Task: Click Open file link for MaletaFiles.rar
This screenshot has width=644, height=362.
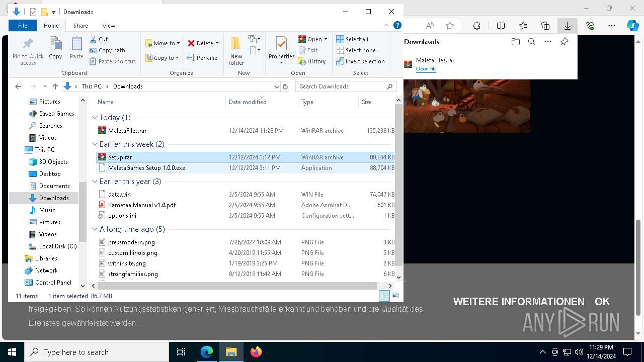Action: 426,69
